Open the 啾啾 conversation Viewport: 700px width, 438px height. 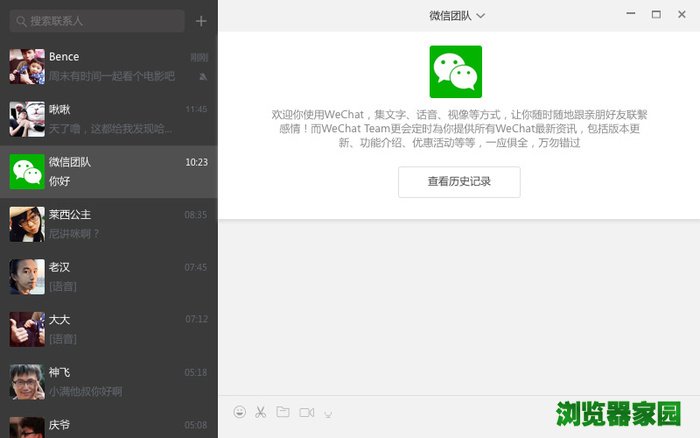tap(109, 119)
